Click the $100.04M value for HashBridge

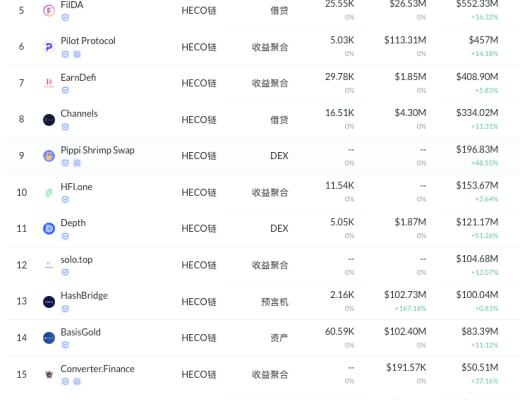[477, 295]
